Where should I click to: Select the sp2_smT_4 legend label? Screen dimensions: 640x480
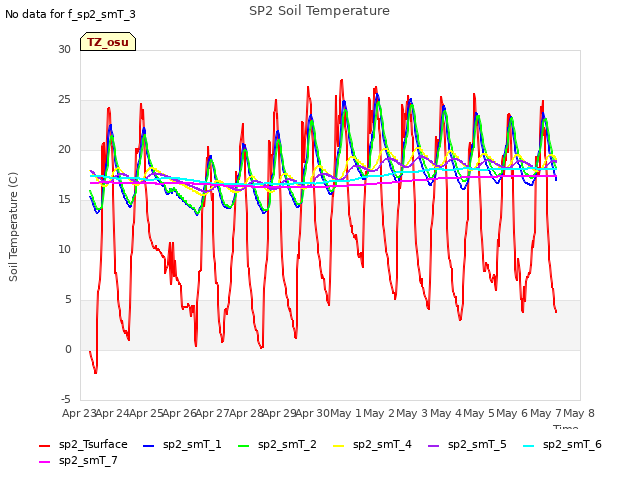tap(382, 444)
